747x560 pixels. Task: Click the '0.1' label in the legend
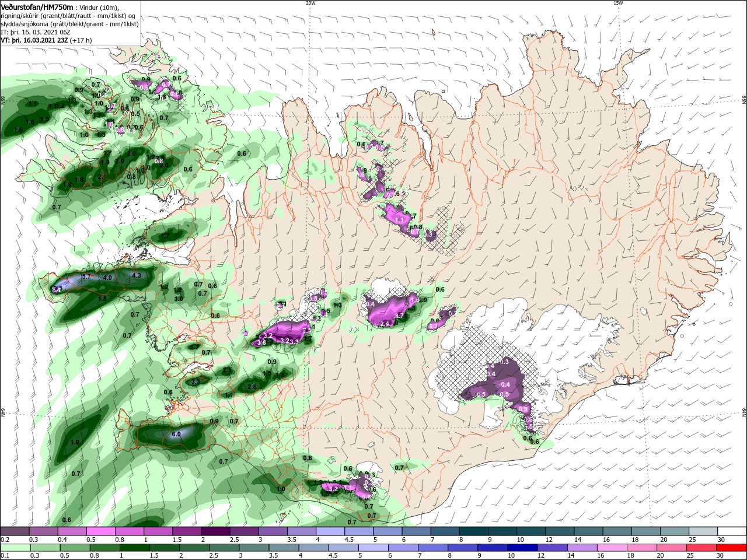[5, 556]
